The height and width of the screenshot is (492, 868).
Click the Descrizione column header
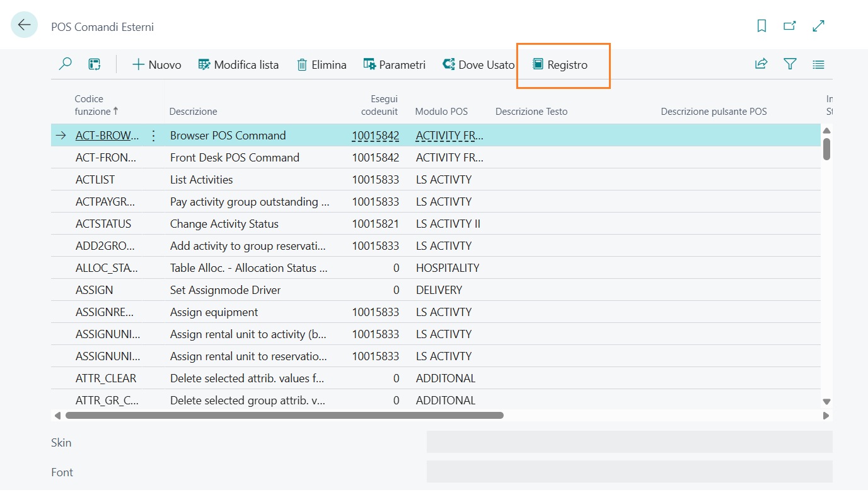coord(194,111)
